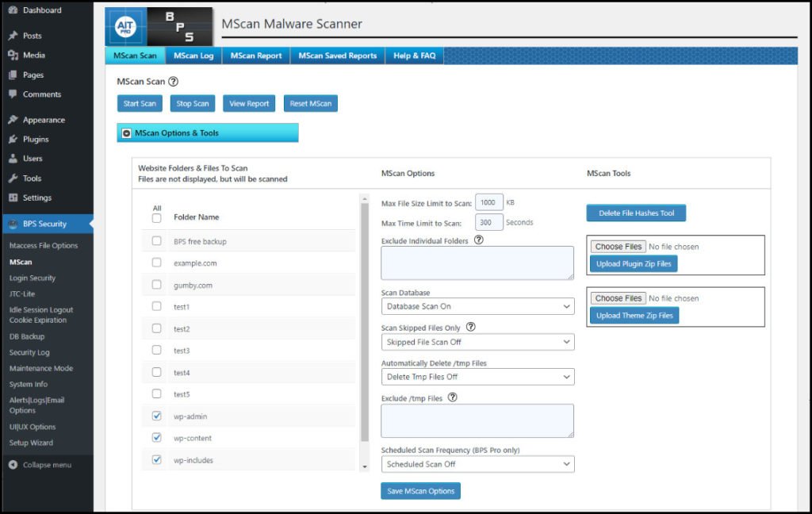Click help icon for Exclude Individual Folders
812x514 pixels.
(x=478, y=240)
